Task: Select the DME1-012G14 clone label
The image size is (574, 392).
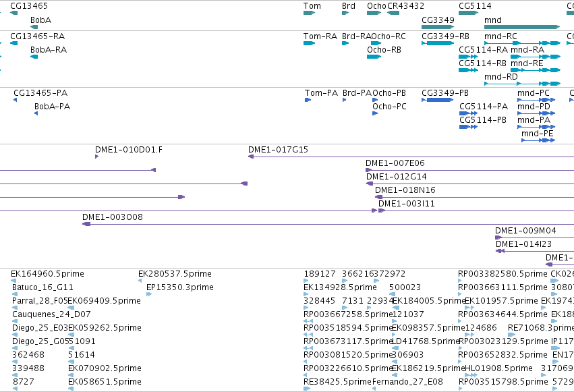Action: click(x=397, y=177)
